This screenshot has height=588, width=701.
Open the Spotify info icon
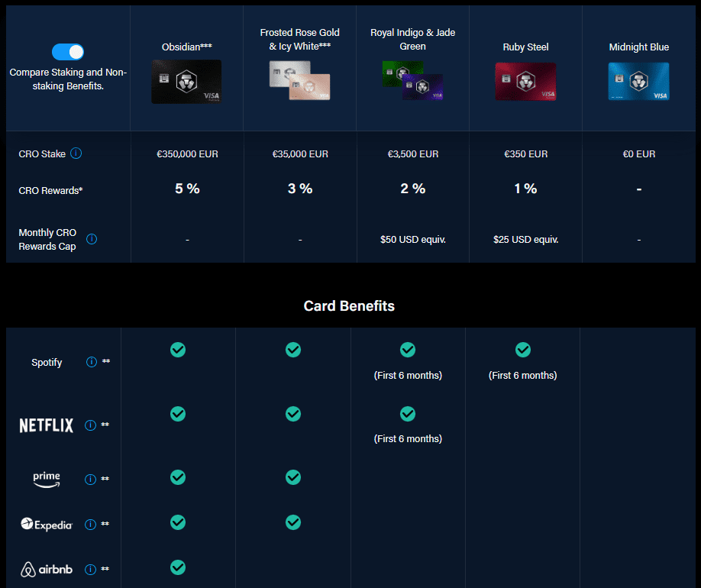click(x=92, y=362)
